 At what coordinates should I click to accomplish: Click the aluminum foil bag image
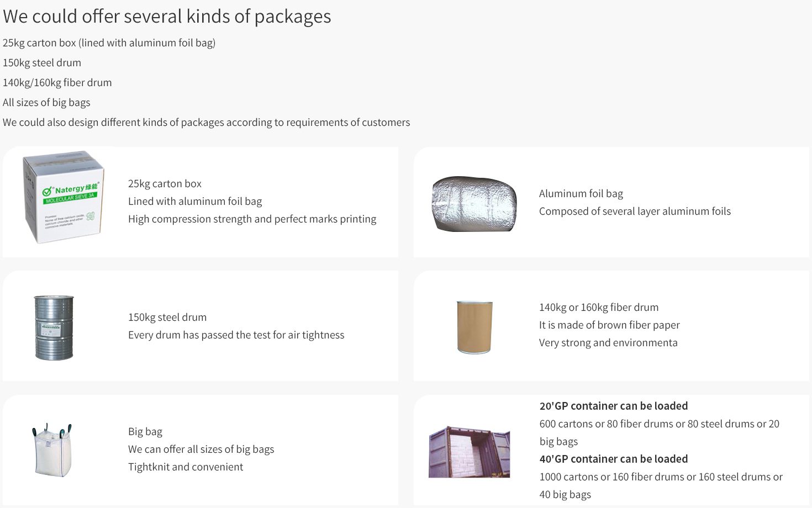pos(474,204)
